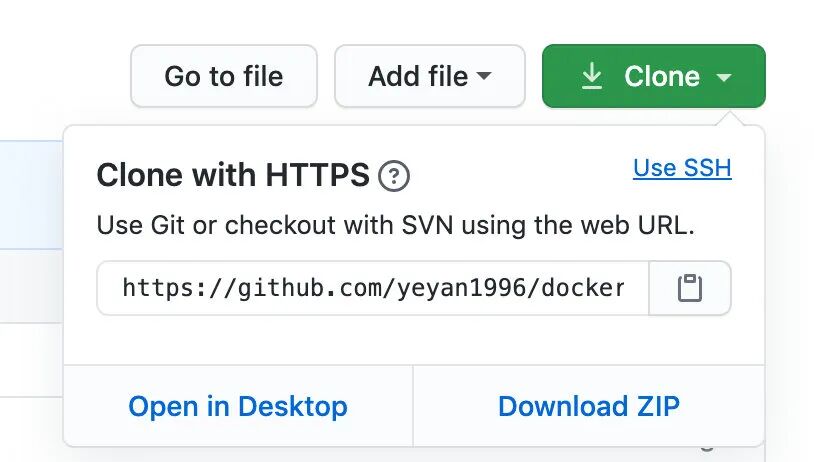Click the popup's pointer arrow under Clone
814x462 pixels.
[x=730, y=119]
